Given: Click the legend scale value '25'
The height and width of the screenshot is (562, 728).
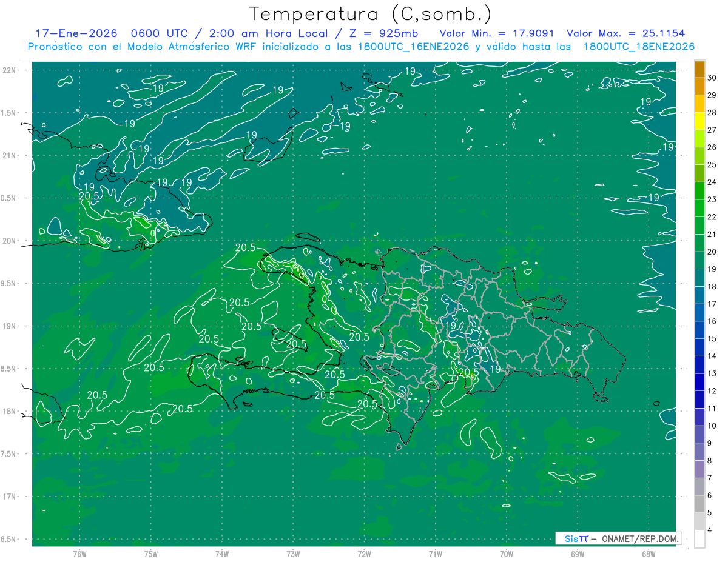Looking at the screenshot, I should pyautogui.click(x=712, y=164).
